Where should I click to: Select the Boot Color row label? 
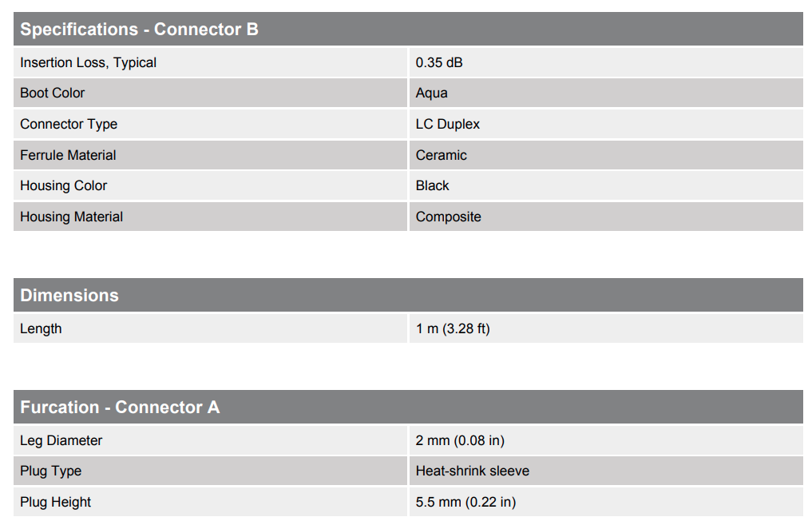coord(53,93)
